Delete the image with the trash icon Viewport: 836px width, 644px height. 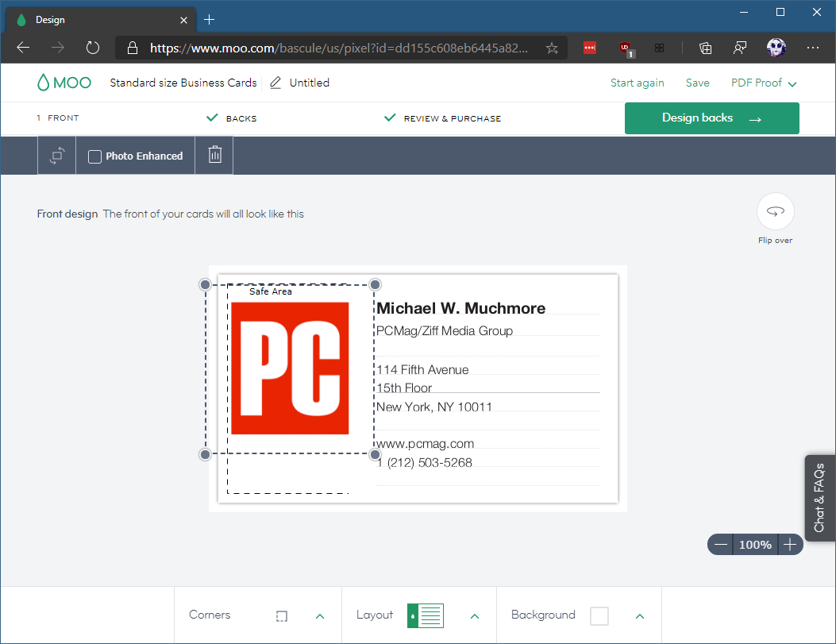point(214,156)
